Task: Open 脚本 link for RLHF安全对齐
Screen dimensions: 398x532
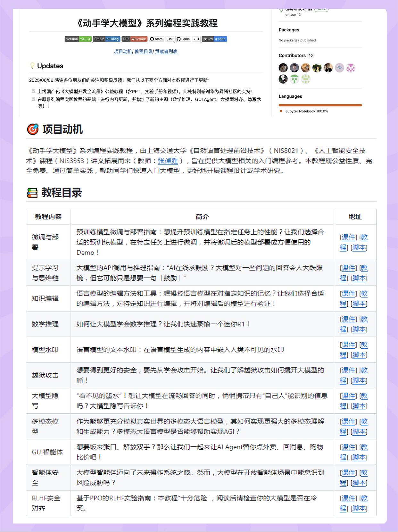Action: (359, 509)
